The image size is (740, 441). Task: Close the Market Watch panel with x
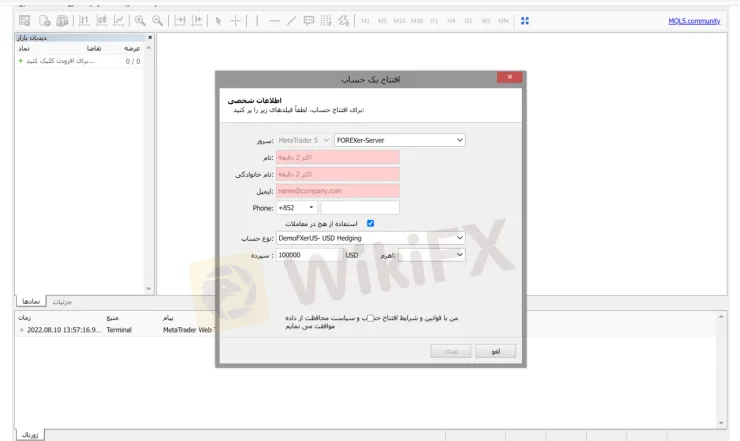150,38
